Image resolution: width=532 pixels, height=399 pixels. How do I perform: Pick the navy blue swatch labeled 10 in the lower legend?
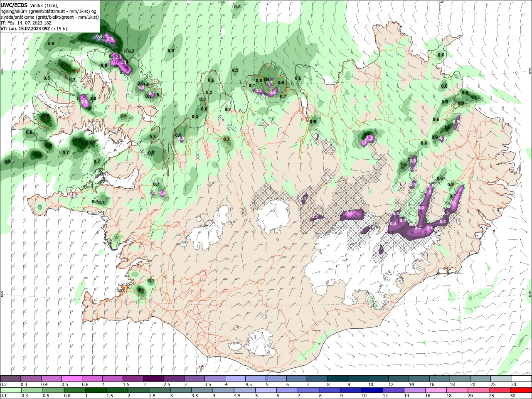coord(372,391)
